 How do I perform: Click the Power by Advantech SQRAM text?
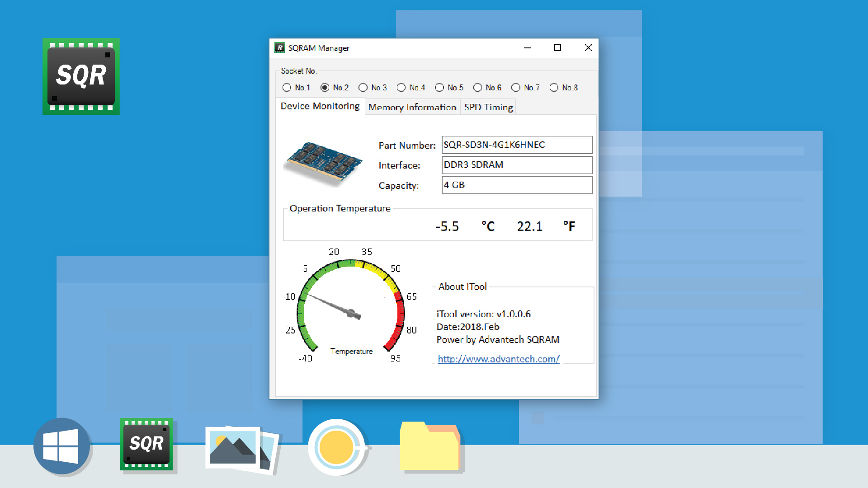click(498, 340)
